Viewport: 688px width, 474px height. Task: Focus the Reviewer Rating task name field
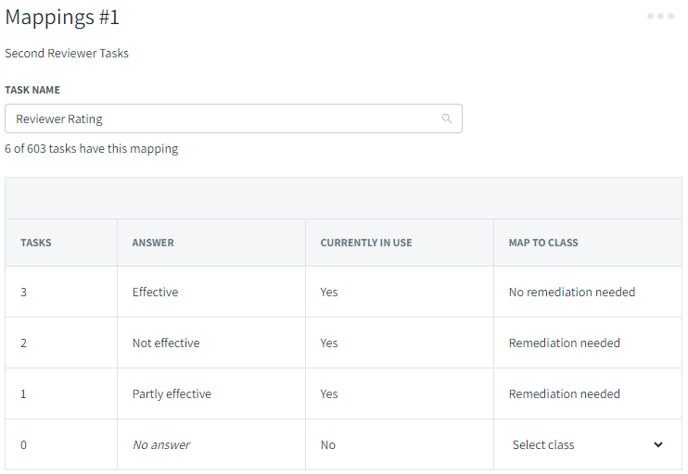pyautogui.click(x=233, y=118)
